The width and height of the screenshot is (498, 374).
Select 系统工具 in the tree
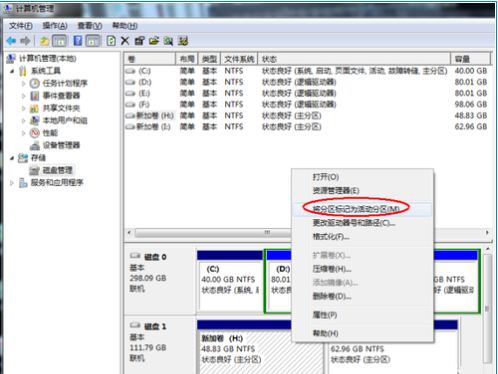46,71
